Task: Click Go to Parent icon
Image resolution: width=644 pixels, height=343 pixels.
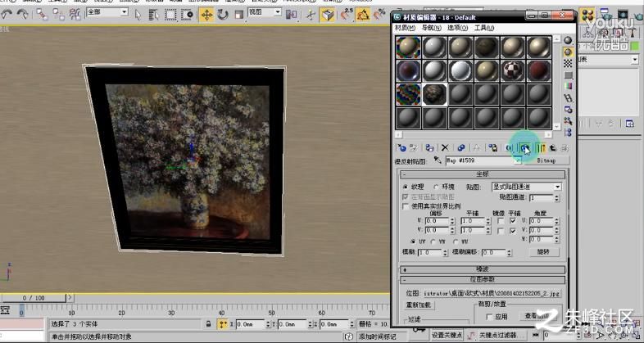Action: 553,148
